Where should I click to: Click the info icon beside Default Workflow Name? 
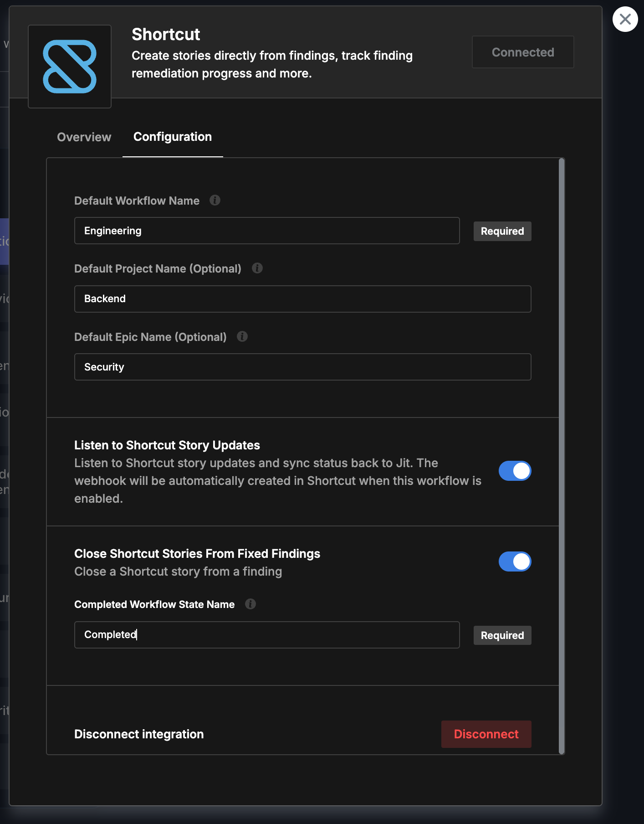(x=215, y=200)
